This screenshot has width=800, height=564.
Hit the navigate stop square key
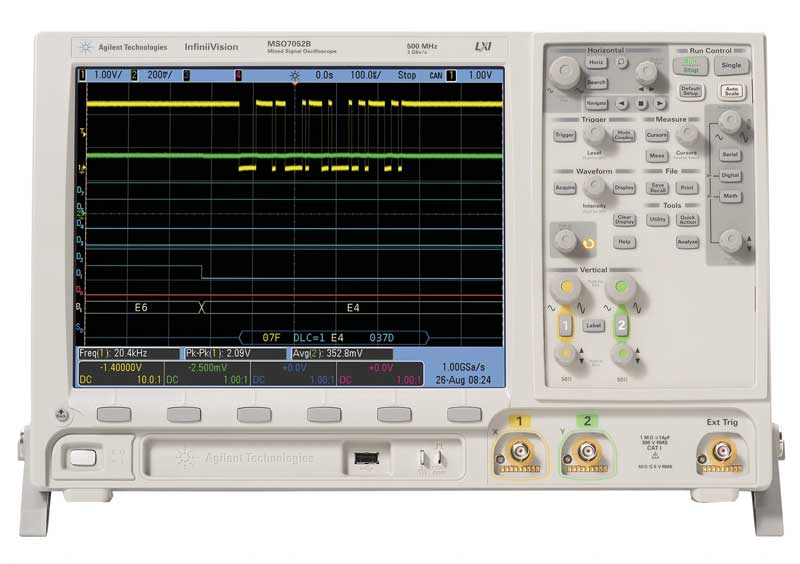point(641,104)
